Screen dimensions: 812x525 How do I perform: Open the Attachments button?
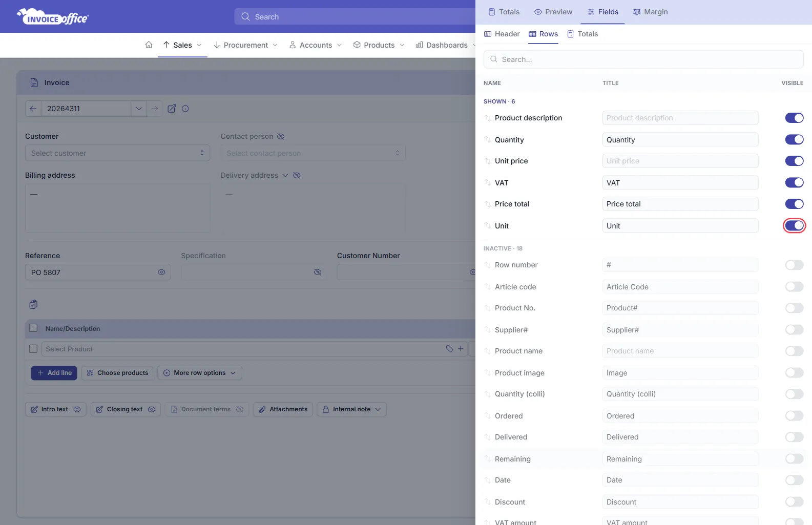point(283,409)
